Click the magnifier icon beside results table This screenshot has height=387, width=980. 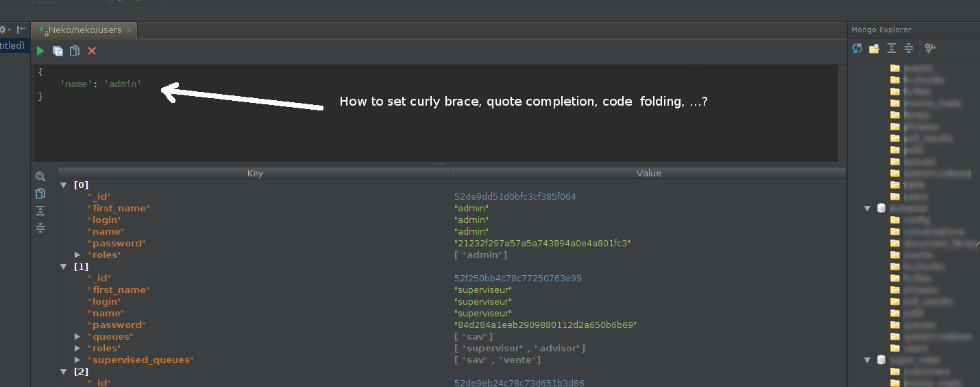tap(40, 177)
